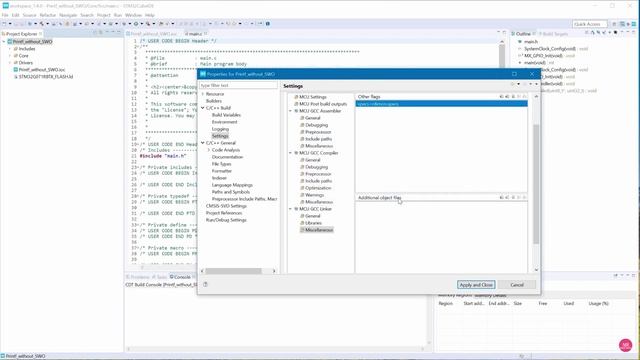The height and width of the screenshot is (360, 640).
Task: Add an Additional object files entry
Action: [502, 198]
